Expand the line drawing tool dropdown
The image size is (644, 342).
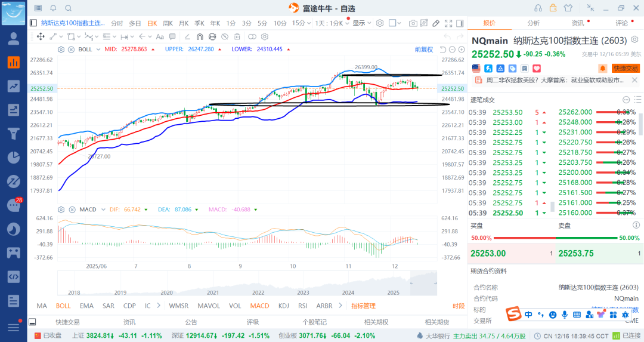click(61, 36)
